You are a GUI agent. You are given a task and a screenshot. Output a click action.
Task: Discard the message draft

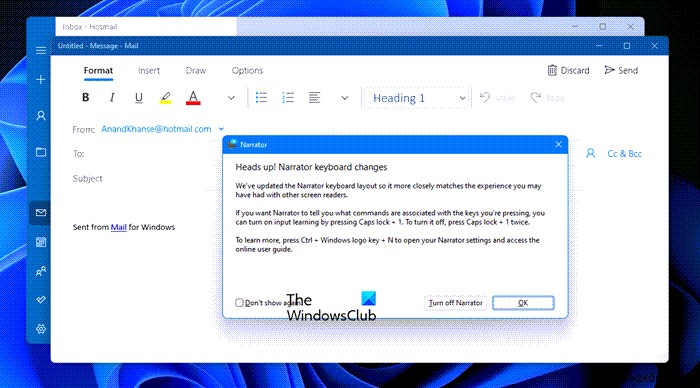click(568, 71)
